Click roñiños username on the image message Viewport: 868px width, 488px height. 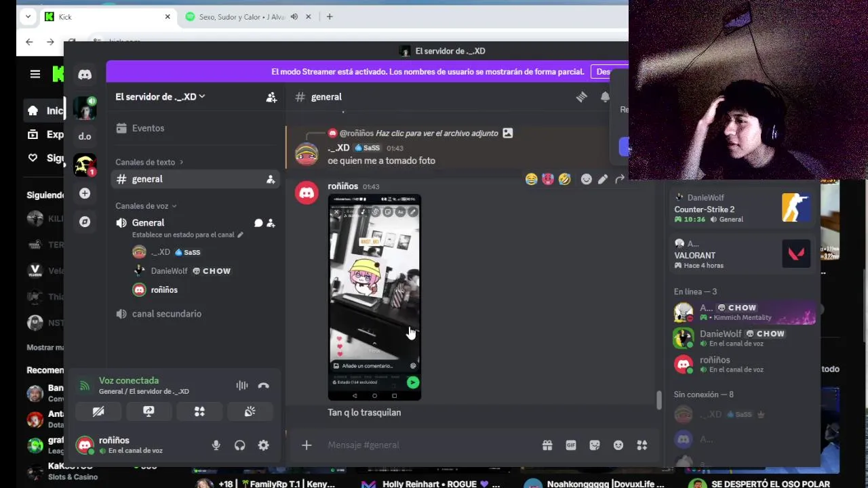[x=342, y=186]
